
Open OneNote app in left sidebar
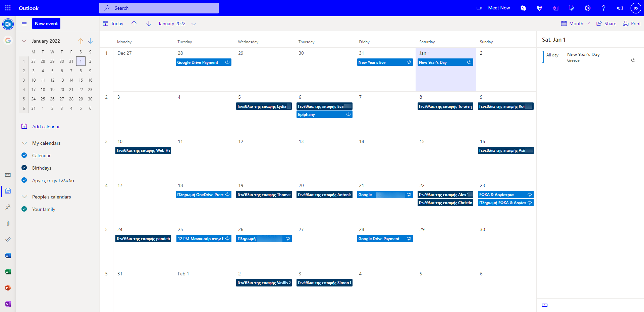[x=8, y=304]
